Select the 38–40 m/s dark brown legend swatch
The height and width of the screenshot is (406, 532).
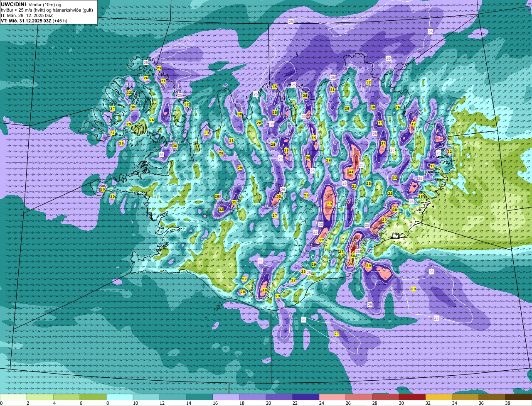[519, 397]
